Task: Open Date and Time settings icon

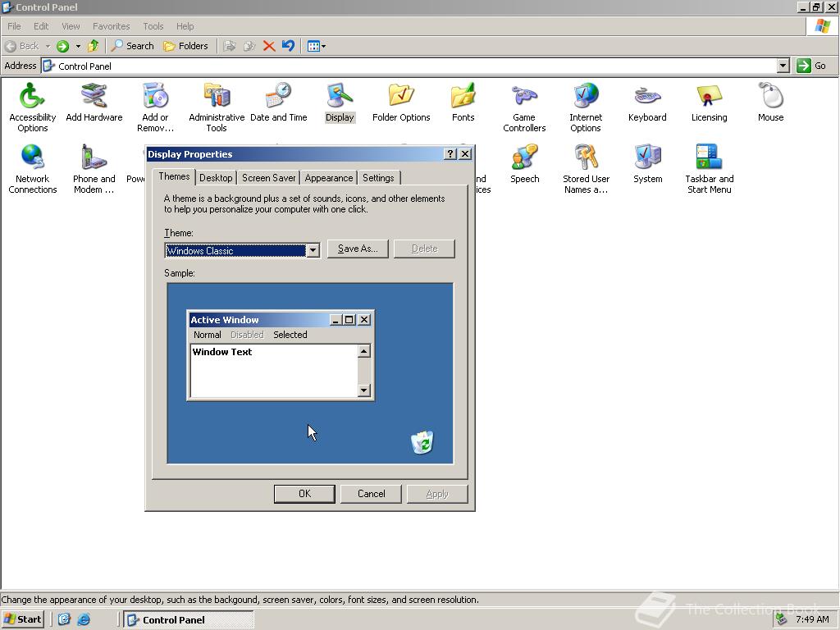Action: pyautogui.click(x=279, y=102)
